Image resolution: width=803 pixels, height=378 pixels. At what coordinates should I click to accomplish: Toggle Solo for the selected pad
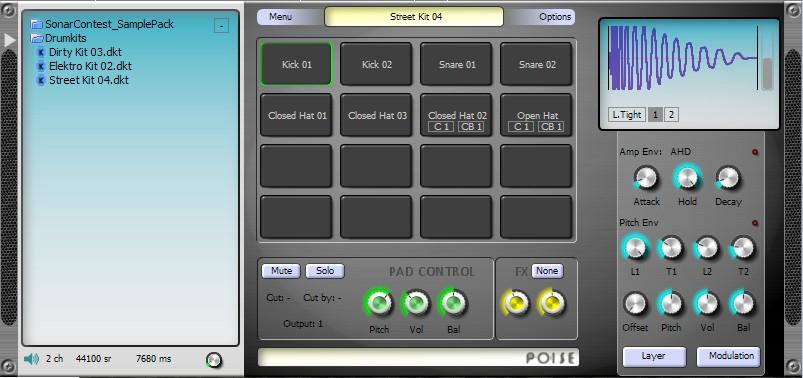pos(325,271)
